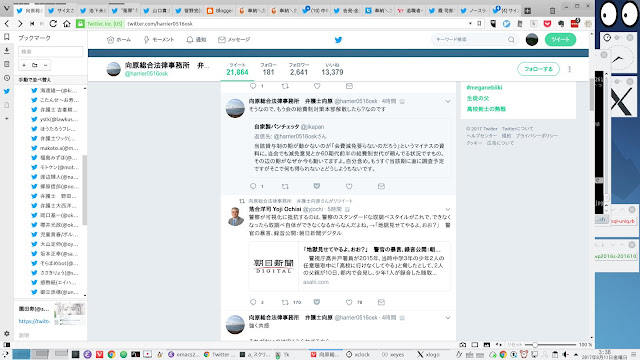The width and height of the screenshot is (640, 360).
Task: Open the Vivaldi menu logo button
Action: pyautogui.click(x=6, y=8)
